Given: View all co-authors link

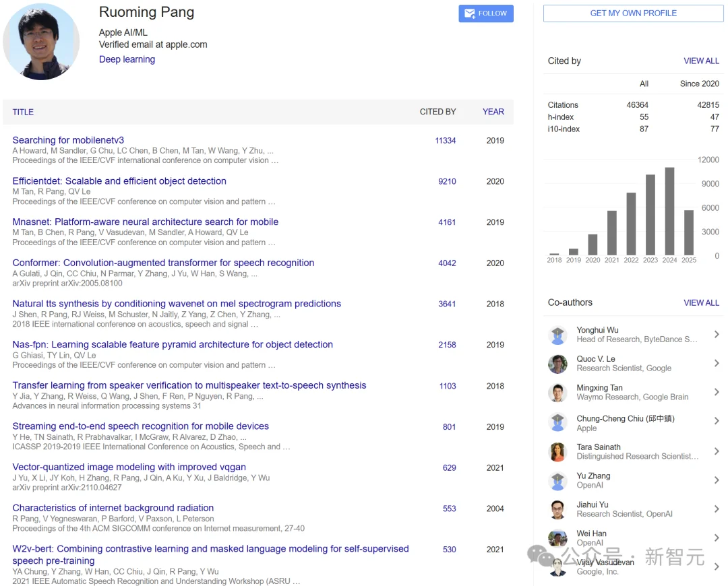Looking at the screenshot, I should [x=701, y=302].
